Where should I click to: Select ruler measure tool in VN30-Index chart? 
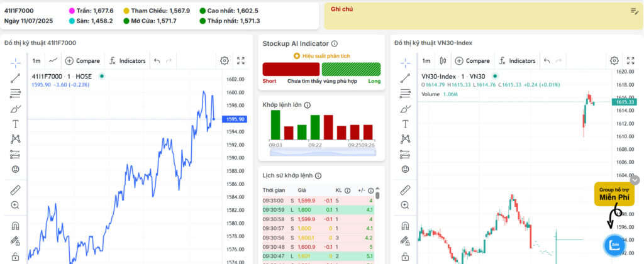coord(406,190)
